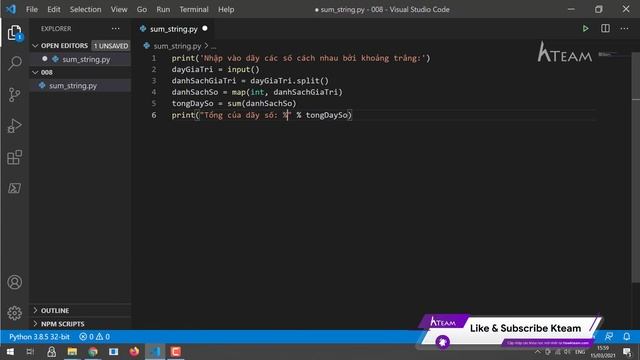This screenshot has height=360, width=640.
Task: Click the 1 UNSAVED badge
Action: click(x=111, y=46)
